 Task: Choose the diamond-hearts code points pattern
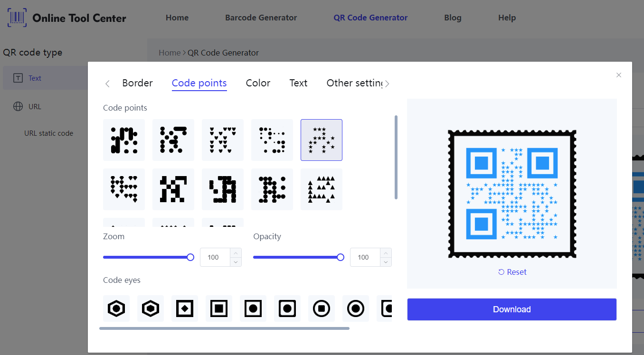[124, 189]
